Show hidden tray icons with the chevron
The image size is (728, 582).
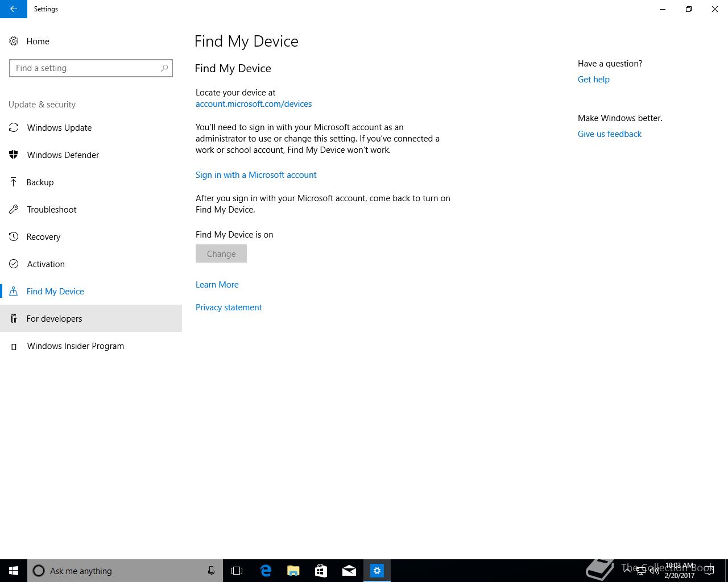pos(627,571)
